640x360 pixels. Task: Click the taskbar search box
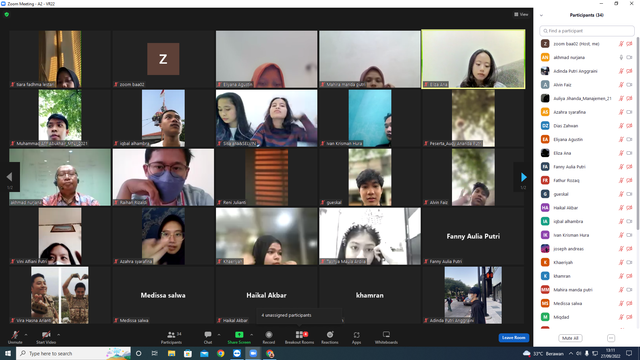pos(73,353)
